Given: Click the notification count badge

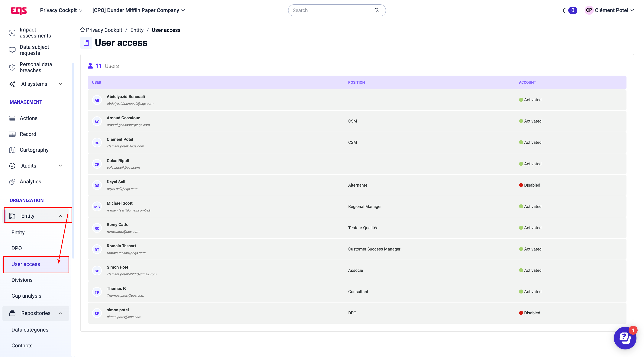Looking at the screenshot, I should point(572,10).
